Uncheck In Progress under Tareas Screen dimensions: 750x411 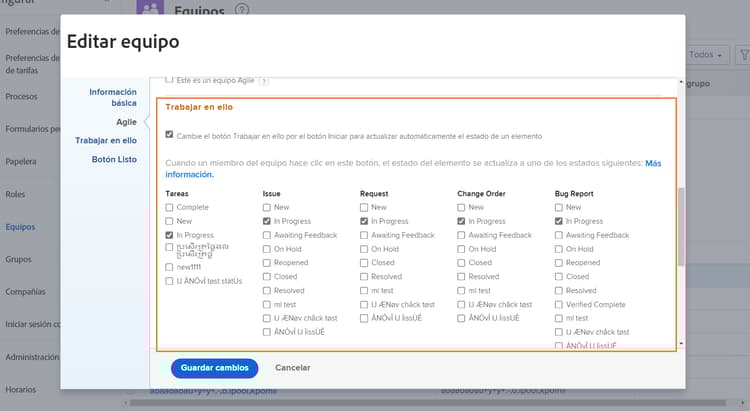pyautogui.click(x=169, y=235)
